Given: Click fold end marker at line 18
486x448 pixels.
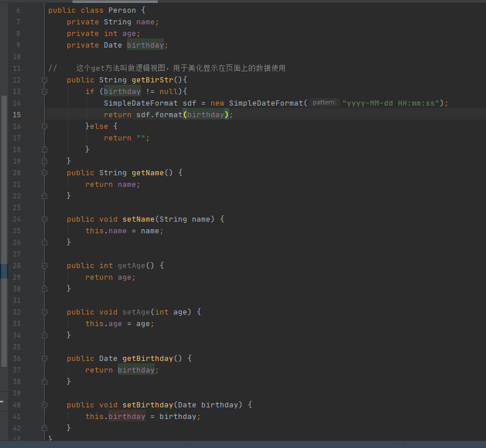Looking at the screenshot, I should coord(44,150).
